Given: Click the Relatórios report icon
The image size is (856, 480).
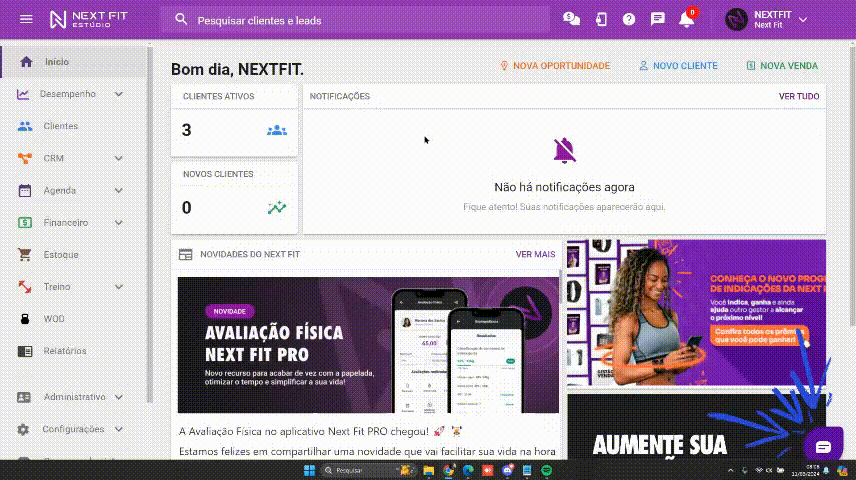Looking at the screenshot, I should [x=25, y=351].
